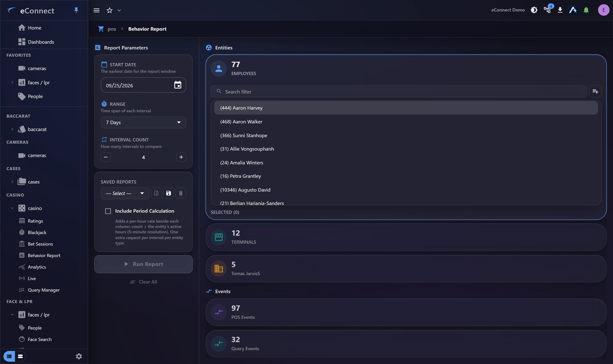The width and height of the screenshot is (613, 364).
Task: Save the current report configuration
Action: 169,193
